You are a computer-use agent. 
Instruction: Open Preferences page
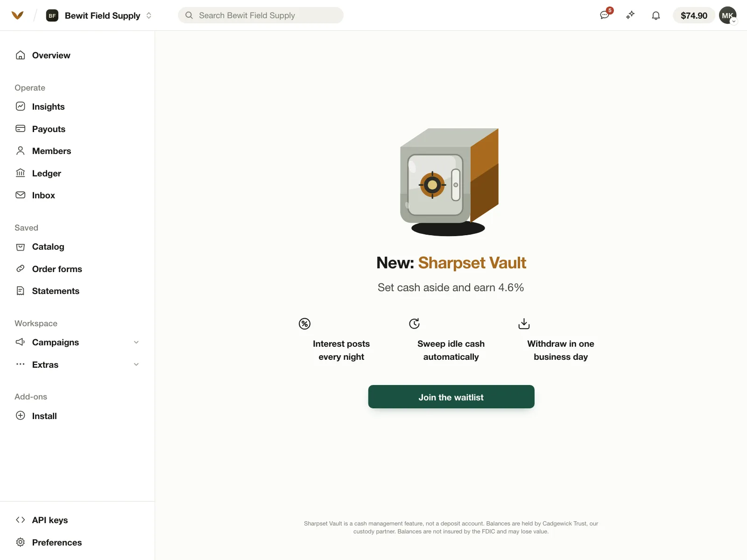pyautogui.click(x=57, y=542)
